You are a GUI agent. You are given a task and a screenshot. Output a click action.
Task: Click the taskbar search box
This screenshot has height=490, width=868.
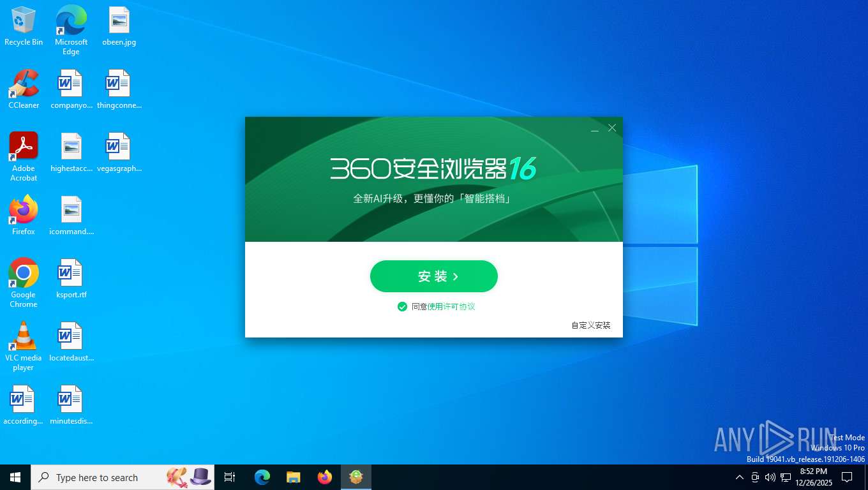tap(123, 477)
